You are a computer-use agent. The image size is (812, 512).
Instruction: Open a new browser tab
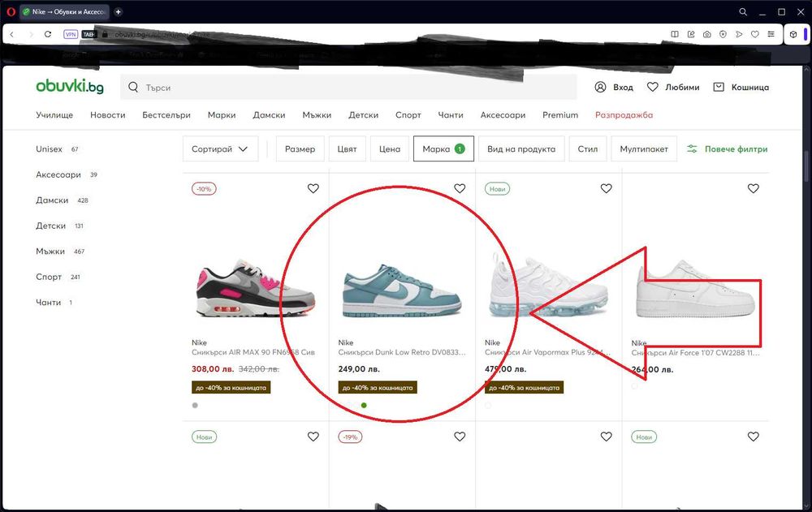coord(118,11)
